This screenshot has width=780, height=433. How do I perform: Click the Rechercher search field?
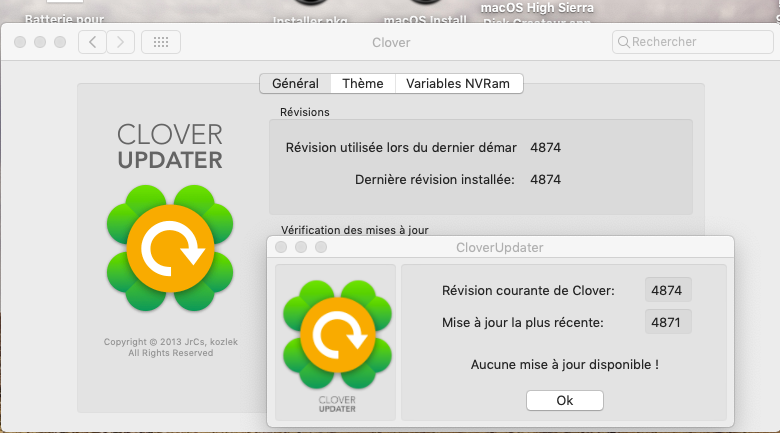(692, 42)
